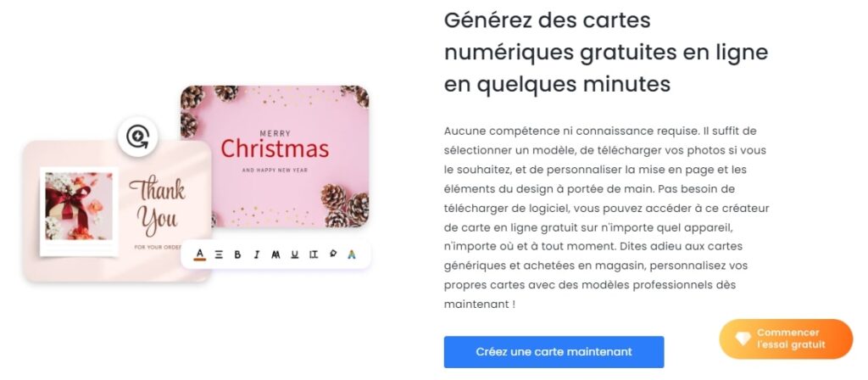Click the highlighter effect icon
This screenshot has height=380, width=868.
[x=332, y=254]
